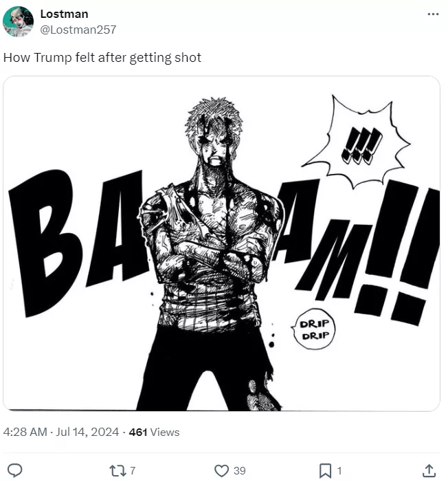The image size is (448, 482).
Task: Click the retweet count showing 7
Action: pos(133,470)
